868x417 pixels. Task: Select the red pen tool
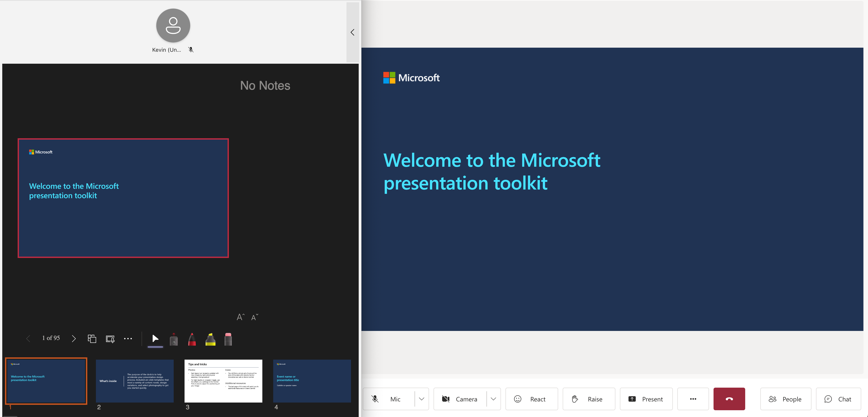tap(192, 339)
